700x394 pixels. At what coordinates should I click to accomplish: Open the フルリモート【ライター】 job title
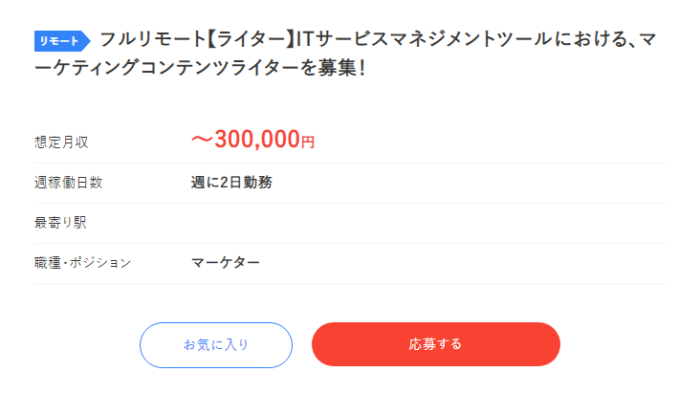(x=345, y=54)
